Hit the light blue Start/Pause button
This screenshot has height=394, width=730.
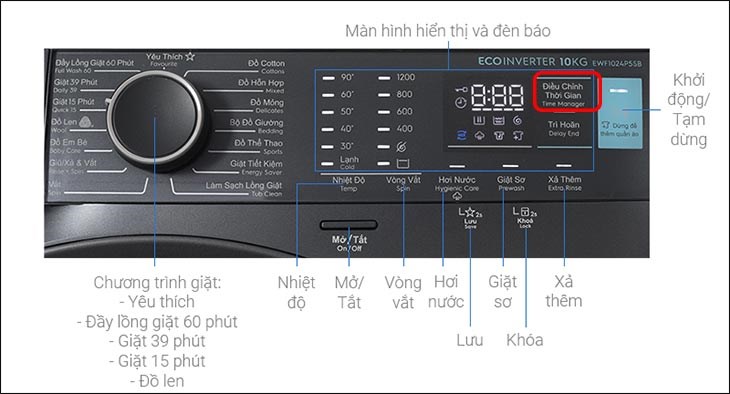click(x=620, y=113)
